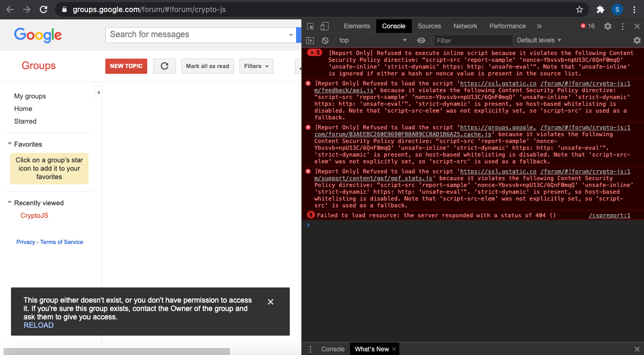Screen dimensions: 644x355
Task: Toggle the device toolbar in DevTools
Action: pyautogui.click(x=324, y=26)
